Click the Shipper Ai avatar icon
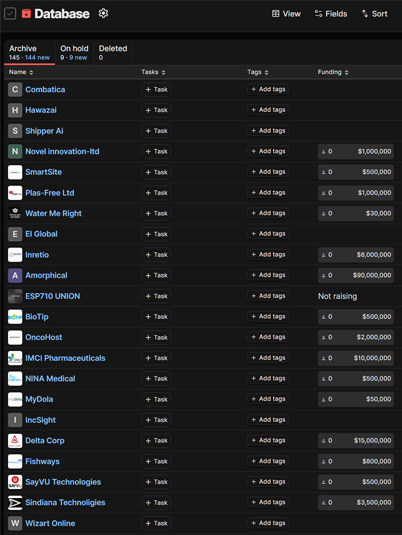402x535 pixels. click(15, 131)
